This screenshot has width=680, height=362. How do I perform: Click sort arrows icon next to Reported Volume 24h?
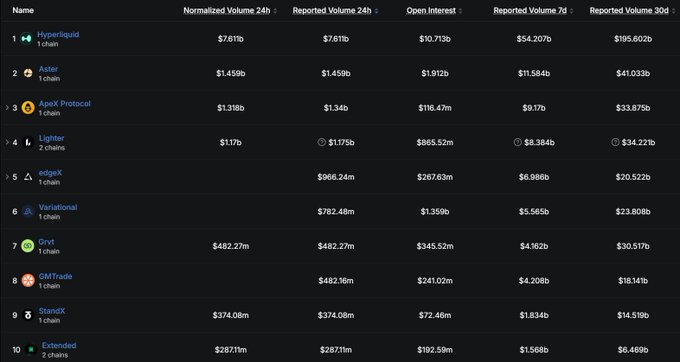pyautogui.click(x=376, y=11)
